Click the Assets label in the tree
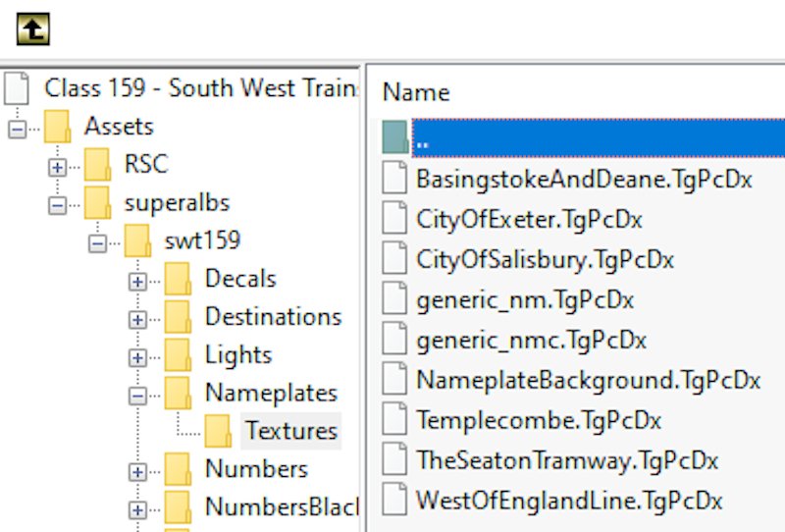The width and height of the screenshot is (785, 532). (x=119, y=127)
